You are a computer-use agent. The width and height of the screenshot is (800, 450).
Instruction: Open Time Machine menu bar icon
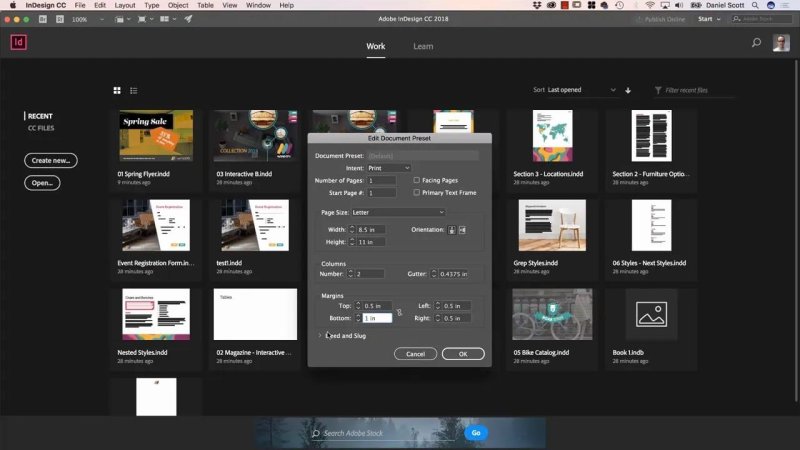point(619,5)
